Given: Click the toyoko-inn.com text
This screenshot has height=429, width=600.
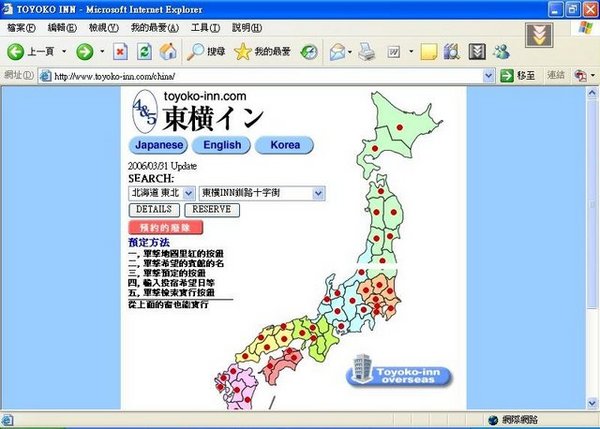Looking at the screenshot, I should [205, 96].
